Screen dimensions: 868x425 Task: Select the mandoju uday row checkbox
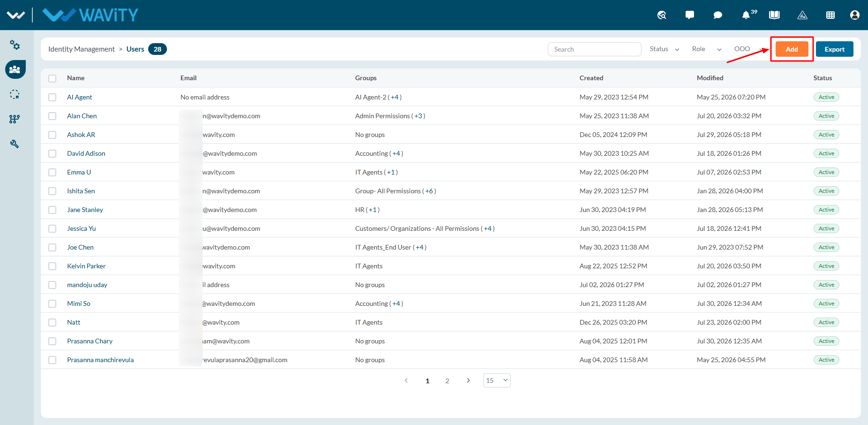click(x=52, y=285)
